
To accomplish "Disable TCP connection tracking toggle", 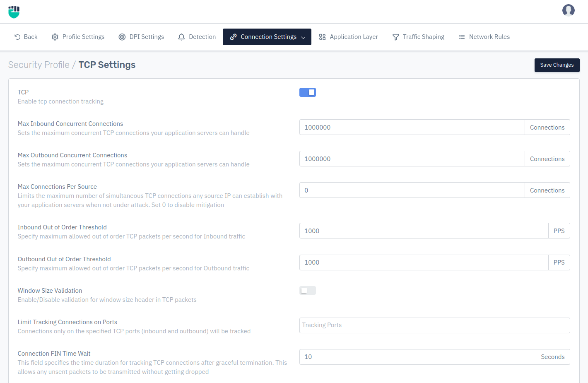I will [308, 92].
